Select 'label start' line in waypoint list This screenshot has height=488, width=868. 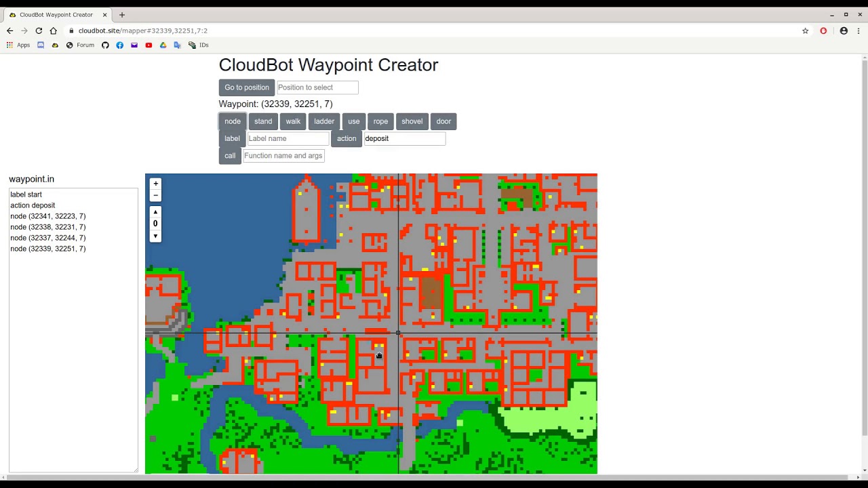tap(26, 195)
